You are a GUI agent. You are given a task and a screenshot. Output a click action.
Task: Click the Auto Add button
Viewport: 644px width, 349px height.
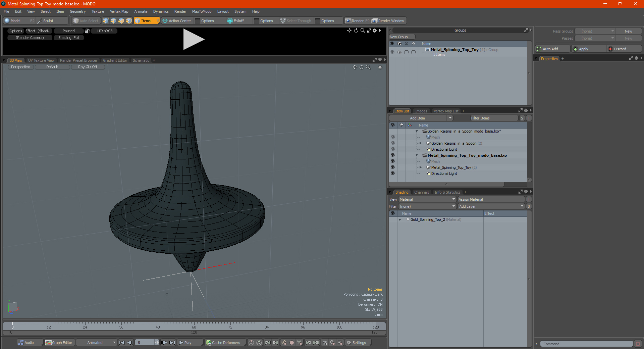tap(552, 49)
